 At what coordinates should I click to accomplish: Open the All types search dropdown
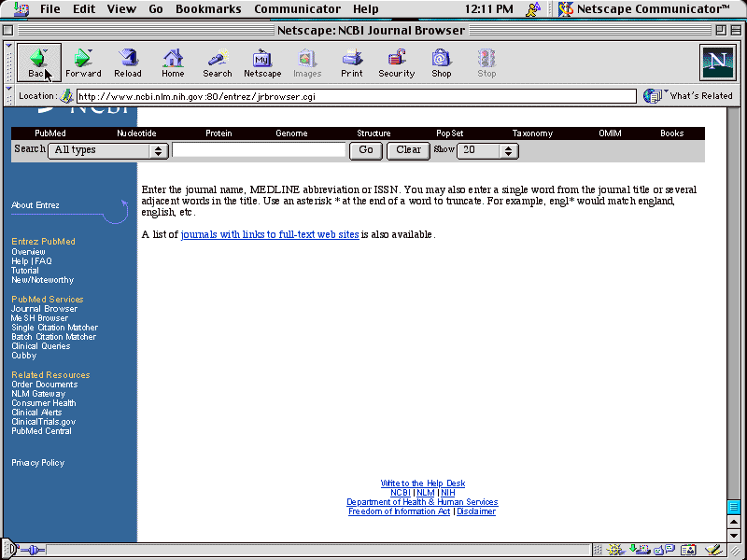click(x=108, y=150)
